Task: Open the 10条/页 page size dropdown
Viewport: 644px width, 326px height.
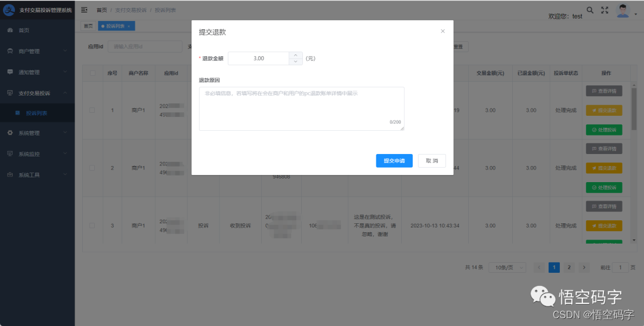Action: 507,267
